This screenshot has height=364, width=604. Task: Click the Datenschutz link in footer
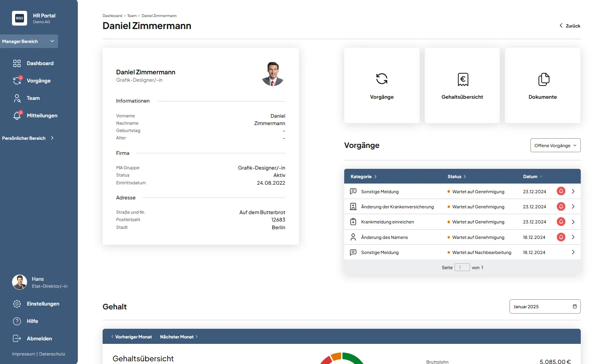52,354
